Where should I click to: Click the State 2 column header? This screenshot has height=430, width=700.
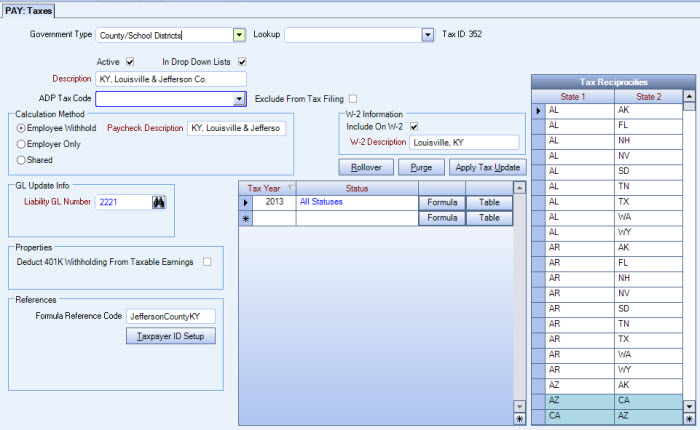[648, 96]
